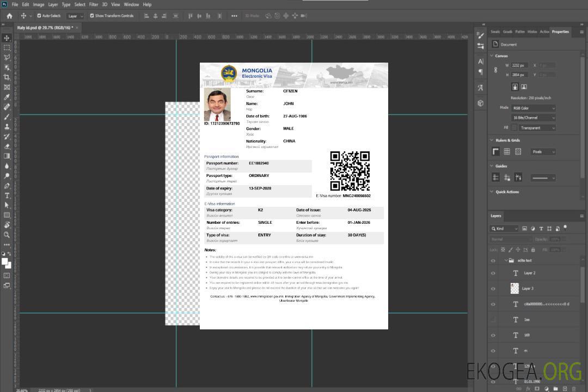Set canvas to portrait orientation
588x392 pixels.
pyautogui.click(x=515, y=87)
